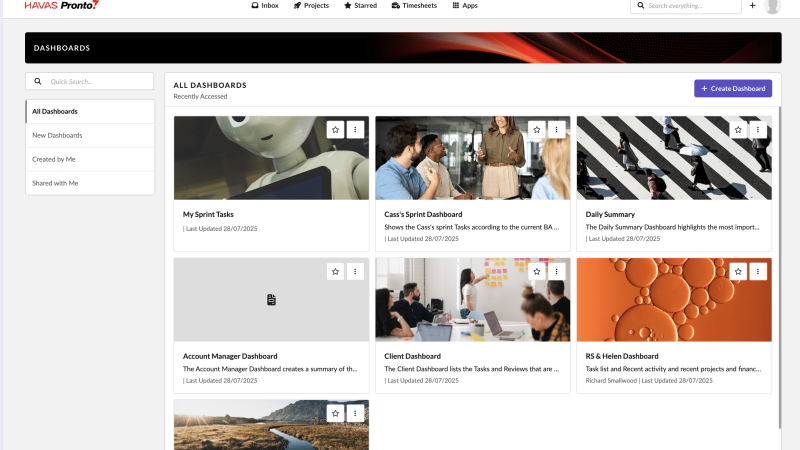Click the Havas Pronto logo
This screenshot has width=800, height=450.
tap(63, 6)
